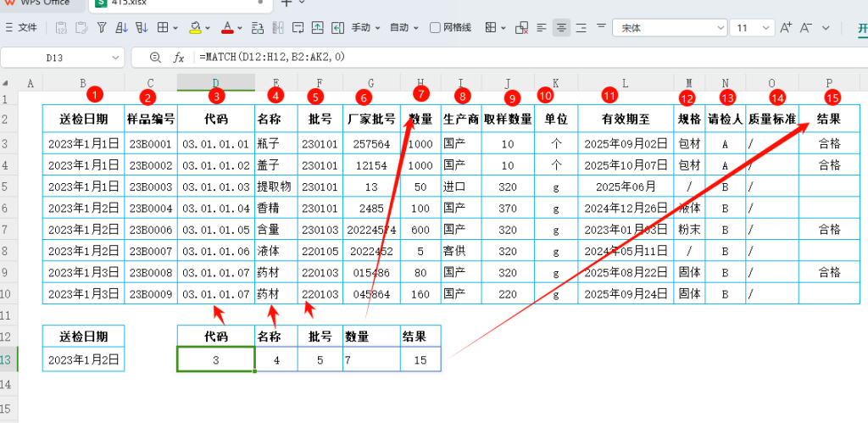Click cell 客供
Screen dimensions: 868x423
pos(462,251)
